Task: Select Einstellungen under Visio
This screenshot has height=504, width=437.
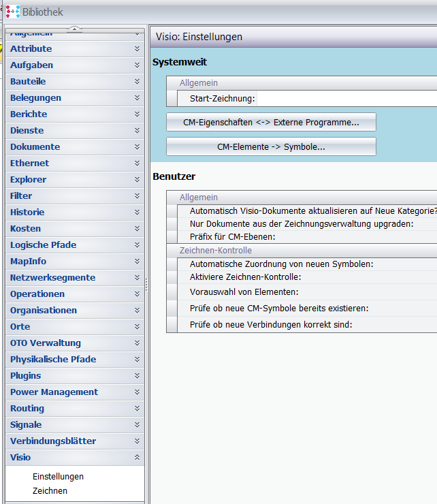Action: coord(58,477)
